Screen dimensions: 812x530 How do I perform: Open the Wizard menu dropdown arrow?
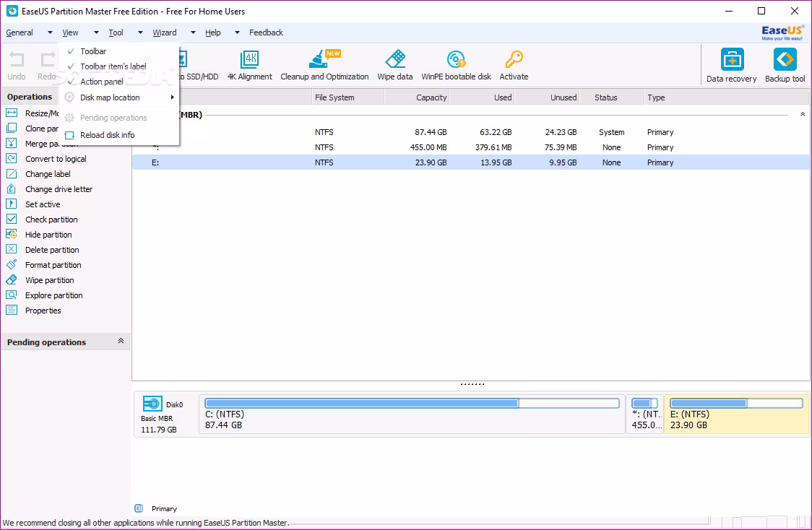point(193,32)
